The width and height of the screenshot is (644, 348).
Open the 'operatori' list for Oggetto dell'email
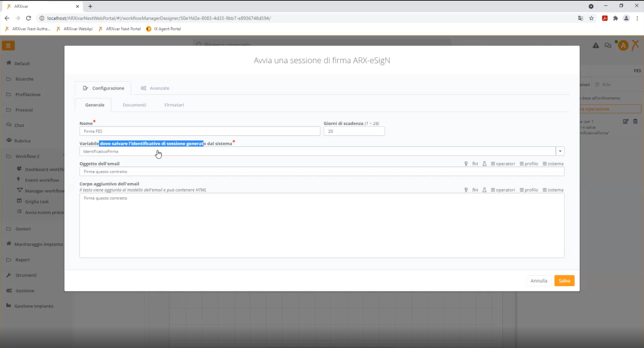point(503,164)
